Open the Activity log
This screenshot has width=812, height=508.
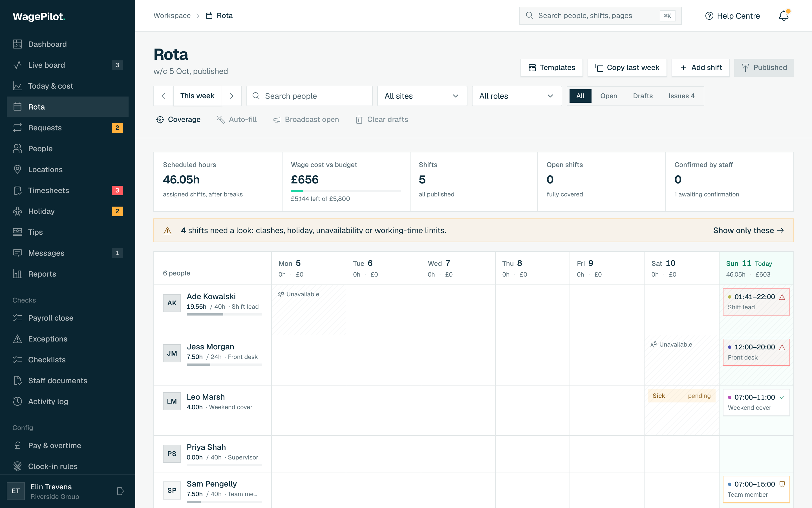click(x=67, y=402)
